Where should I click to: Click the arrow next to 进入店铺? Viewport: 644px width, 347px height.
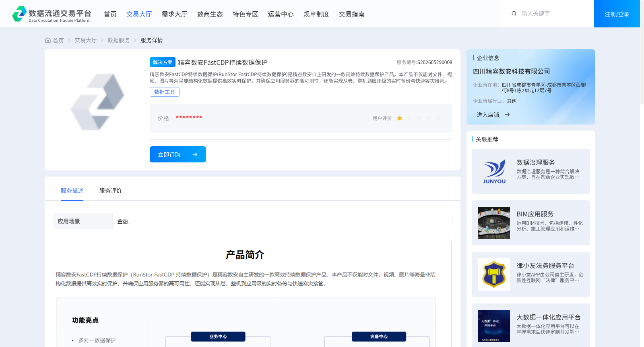click(507, 115)
